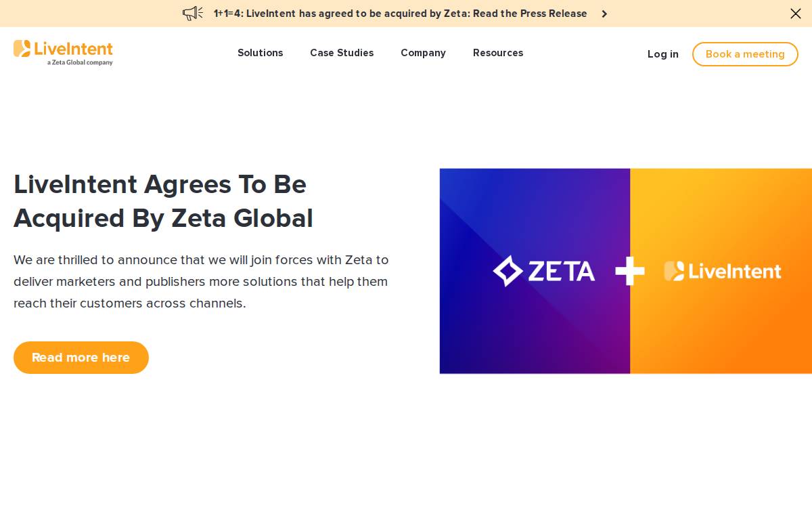Click the white plus sign in hero image
812x508 pixels.
tap(630, 271)
